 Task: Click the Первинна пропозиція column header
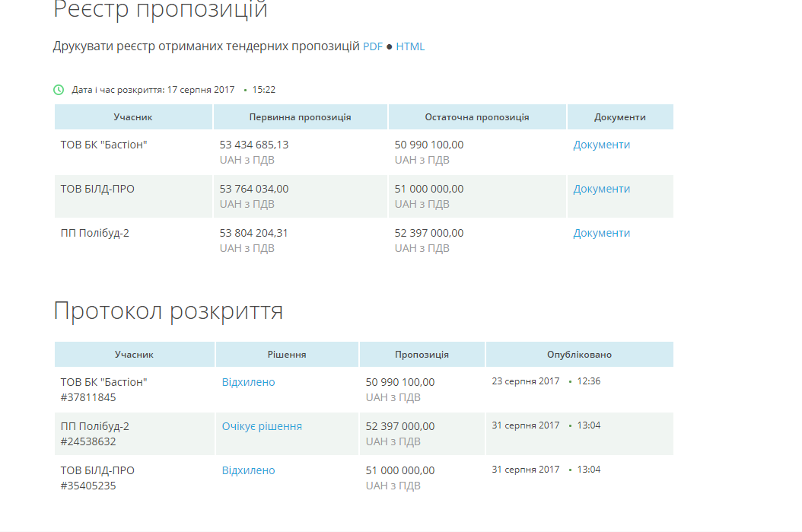click(301, 117)
